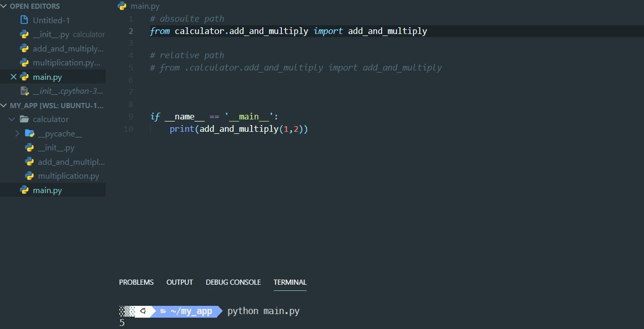
Task: Click the Python icon beside main.py breadcrumb
Action: coord(122,6)
